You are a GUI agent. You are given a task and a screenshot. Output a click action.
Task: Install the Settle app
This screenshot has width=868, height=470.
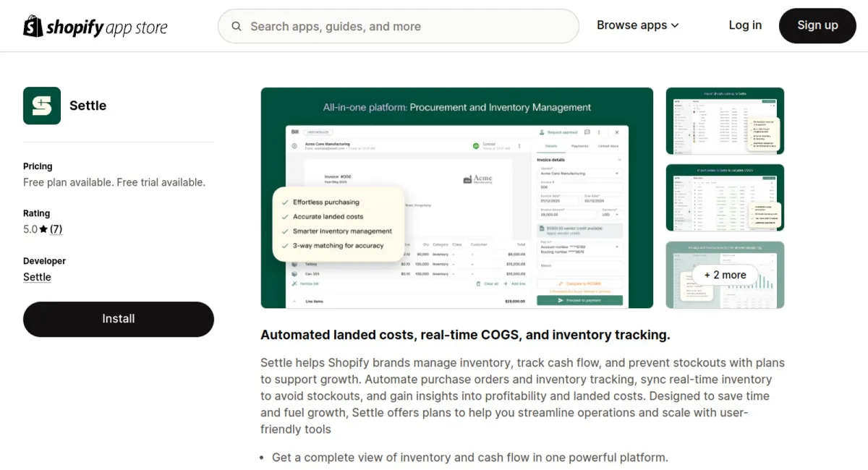pos(119,319)
